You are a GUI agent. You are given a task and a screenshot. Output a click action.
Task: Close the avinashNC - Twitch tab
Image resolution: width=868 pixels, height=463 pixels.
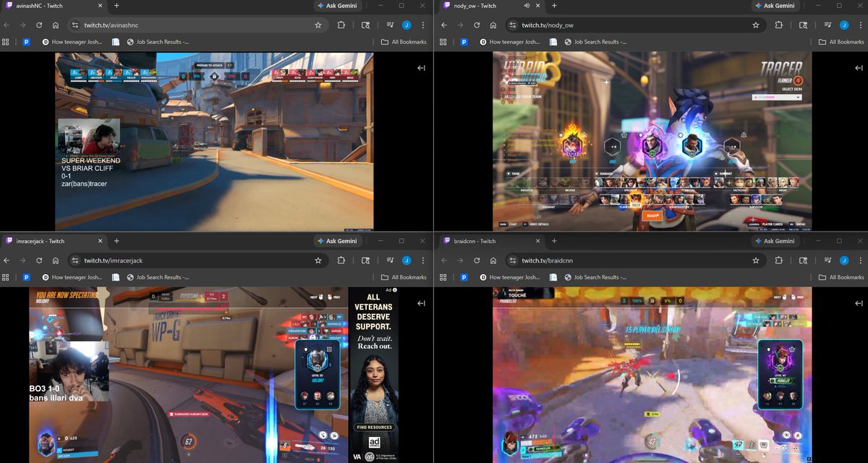101,6
